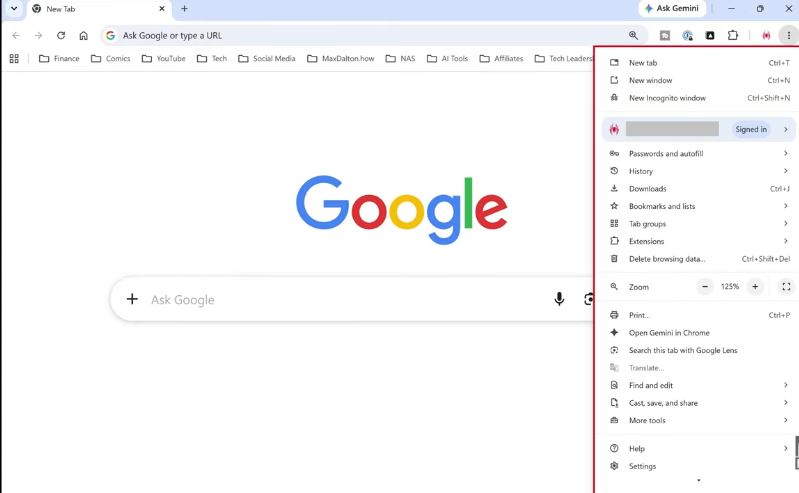Open the MaxDalton.how bookmarks folder
This screenshot has height=493, width=799.
tap(340, 59)
